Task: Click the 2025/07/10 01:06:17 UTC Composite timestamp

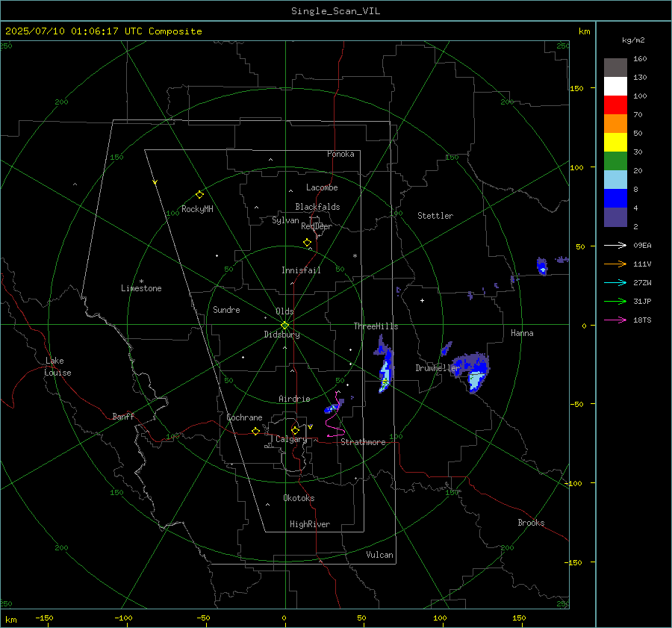Action: click(x=103, y=31)
